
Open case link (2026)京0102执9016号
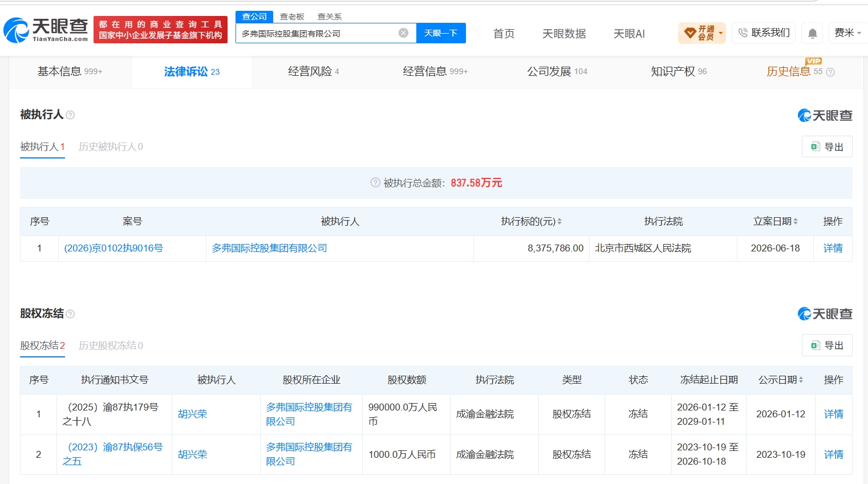coord(113,248)
